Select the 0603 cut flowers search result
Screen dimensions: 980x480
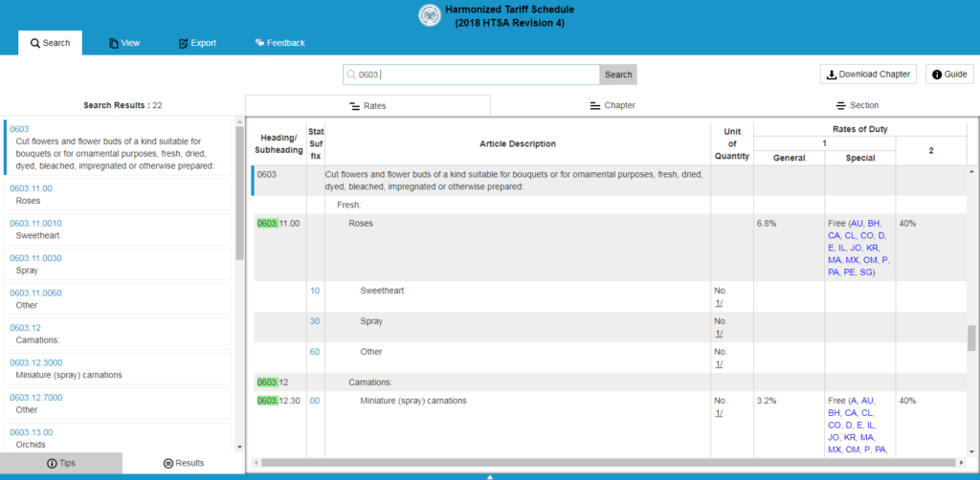(x=118, y=147)
